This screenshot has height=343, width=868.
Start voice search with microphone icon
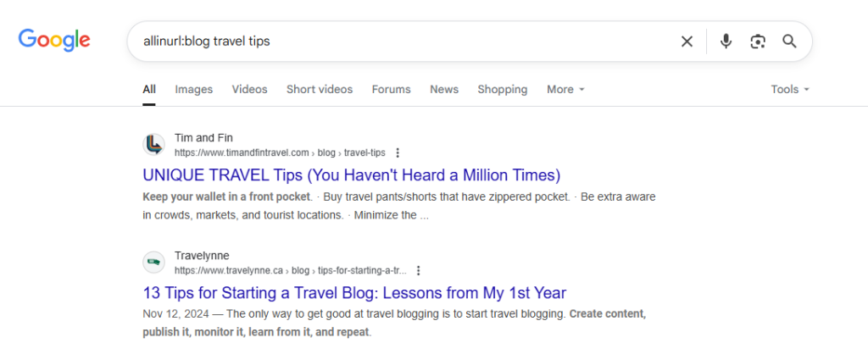726,41
